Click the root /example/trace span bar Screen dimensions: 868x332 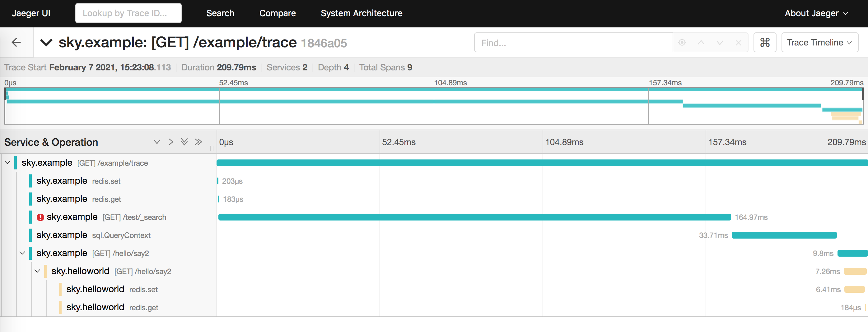(542, 163)
